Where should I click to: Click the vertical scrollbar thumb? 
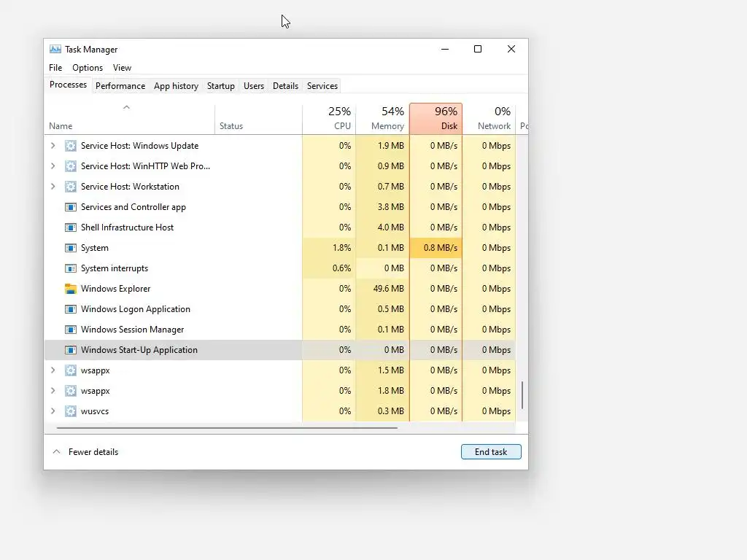(x=522, y=394)
